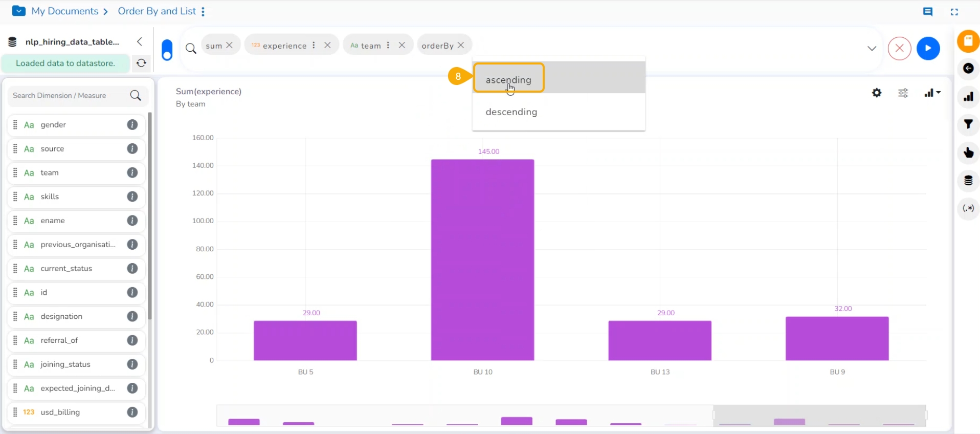The image size is (980, 434).
Task: Click the refresh datastore icon
Action: pyautogui.click(x=141, y=63)
